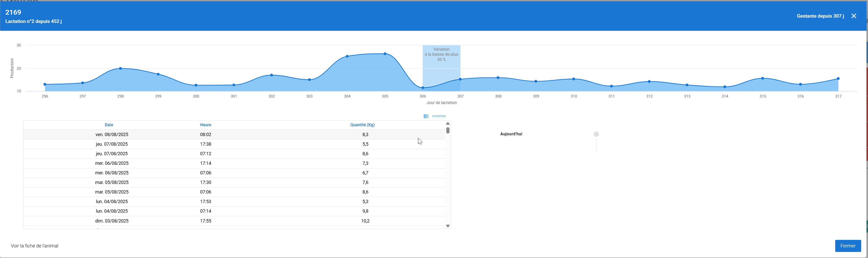Click time 17:30 on mar. 05/08/2025

click(206, 182)
